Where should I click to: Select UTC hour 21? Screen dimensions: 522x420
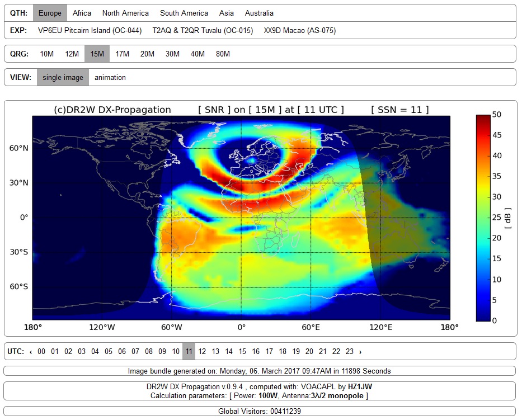pos(323,351)
